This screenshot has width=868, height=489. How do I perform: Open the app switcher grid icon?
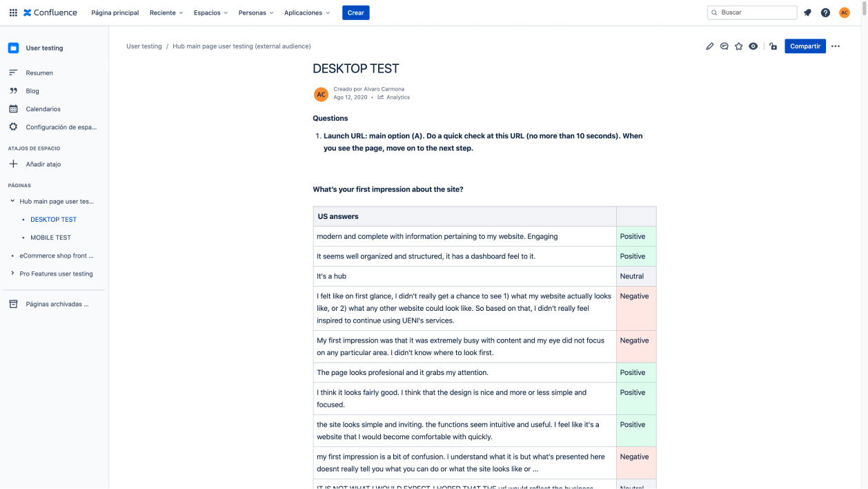tap(13, 12)
